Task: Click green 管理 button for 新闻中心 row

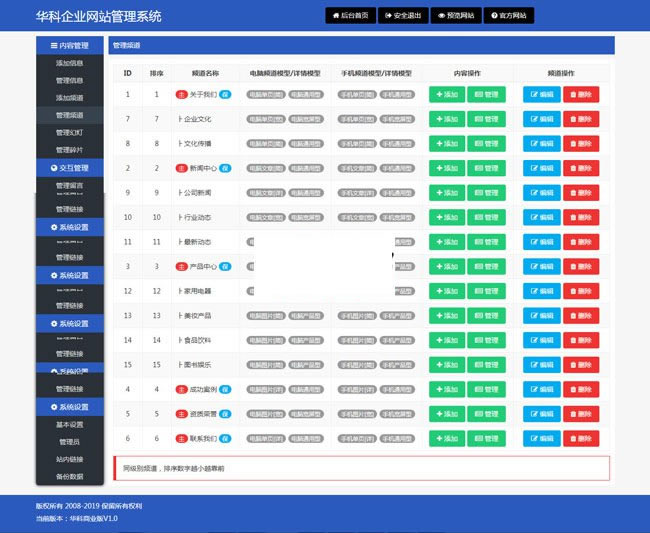Action: point(486,168)
